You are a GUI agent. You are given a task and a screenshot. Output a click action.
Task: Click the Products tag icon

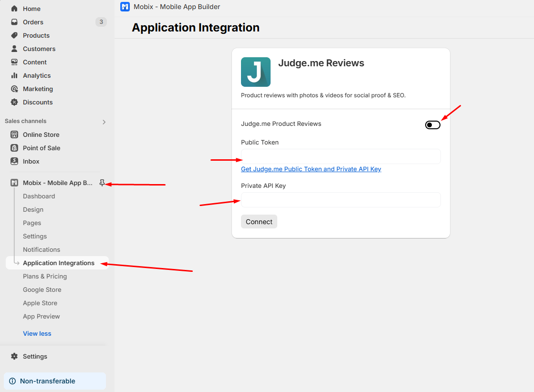point(14,35)
